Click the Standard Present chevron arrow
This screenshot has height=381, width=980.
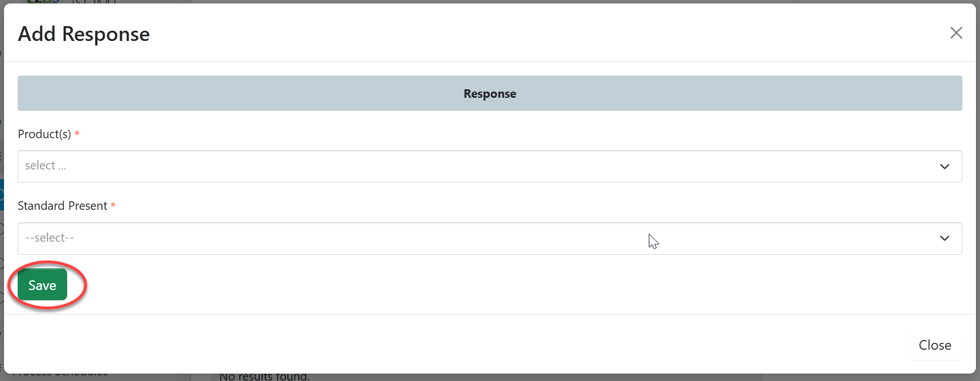[x=945, y=238]
